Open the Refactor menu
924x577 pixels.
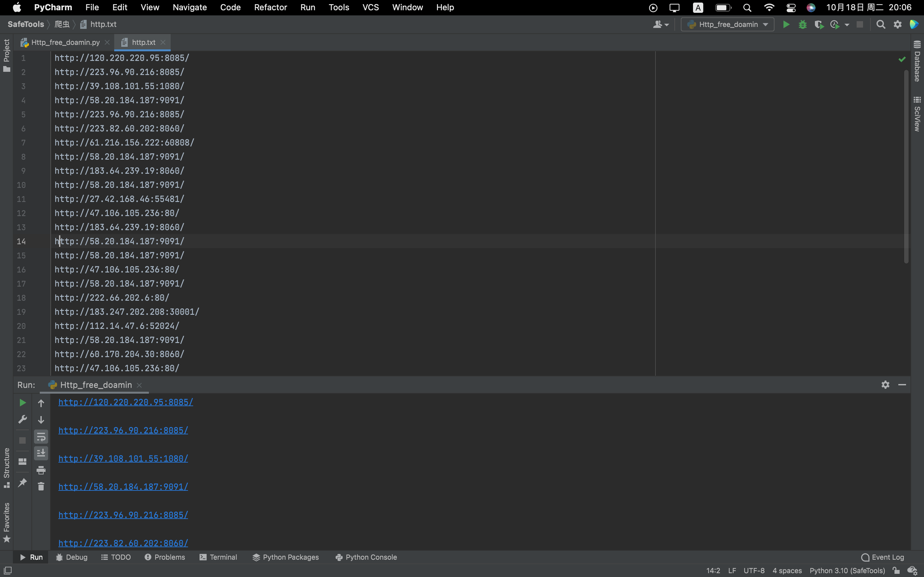270,7
